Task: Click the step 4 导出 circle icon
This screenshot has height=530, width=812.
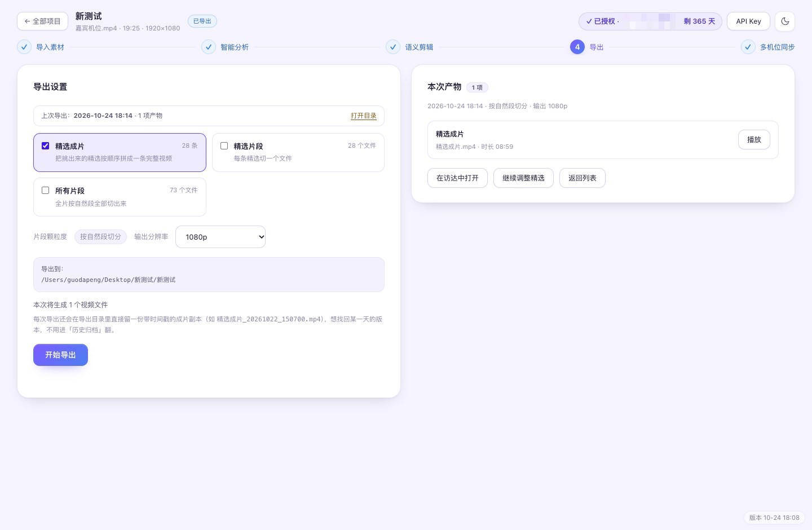Action: click(577, 47)
